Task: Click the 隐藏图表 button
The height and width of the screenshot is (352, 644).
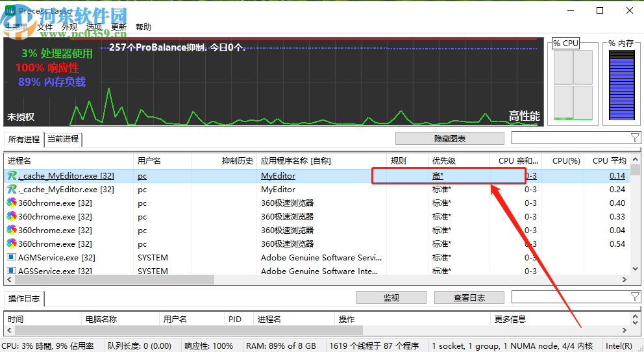Action: coord(450,138)
